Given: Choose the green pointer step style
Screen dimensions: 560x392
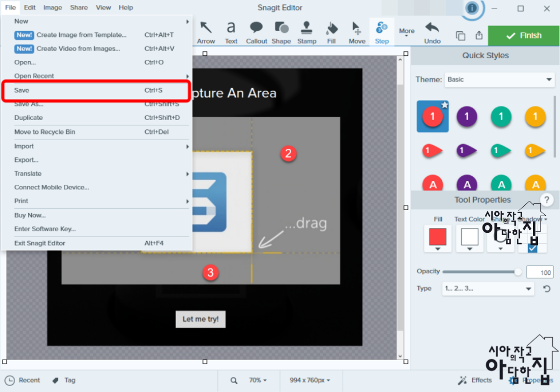Looking at the screenshot, I should coord(501,150).
